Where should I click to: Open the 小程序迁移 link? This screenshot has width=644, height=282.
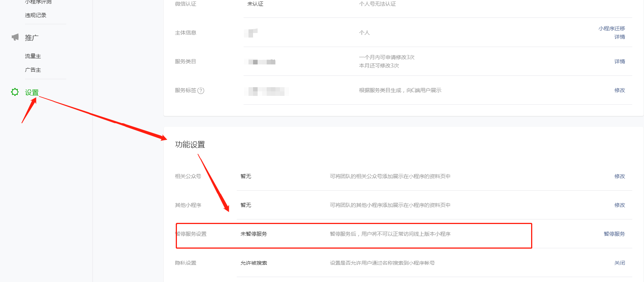point(612,28)
